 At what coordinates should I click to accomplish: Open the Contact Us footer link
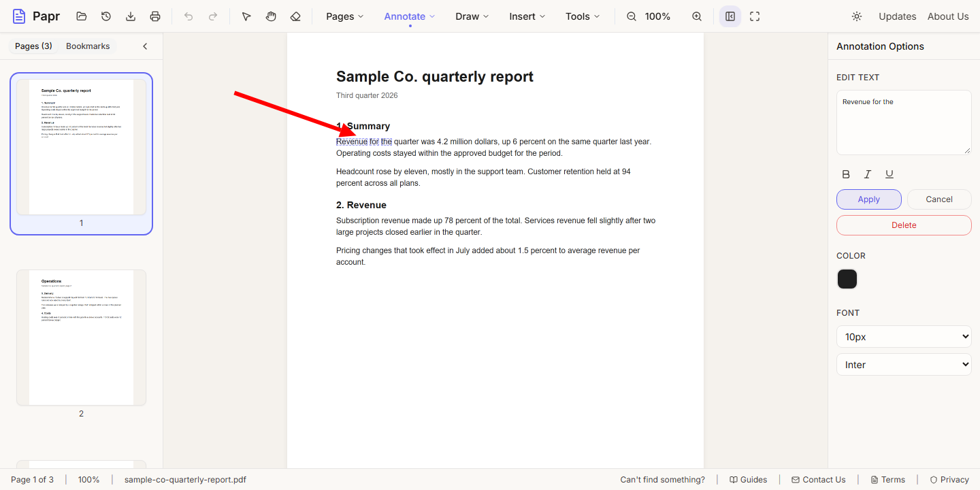coord(819,480)
